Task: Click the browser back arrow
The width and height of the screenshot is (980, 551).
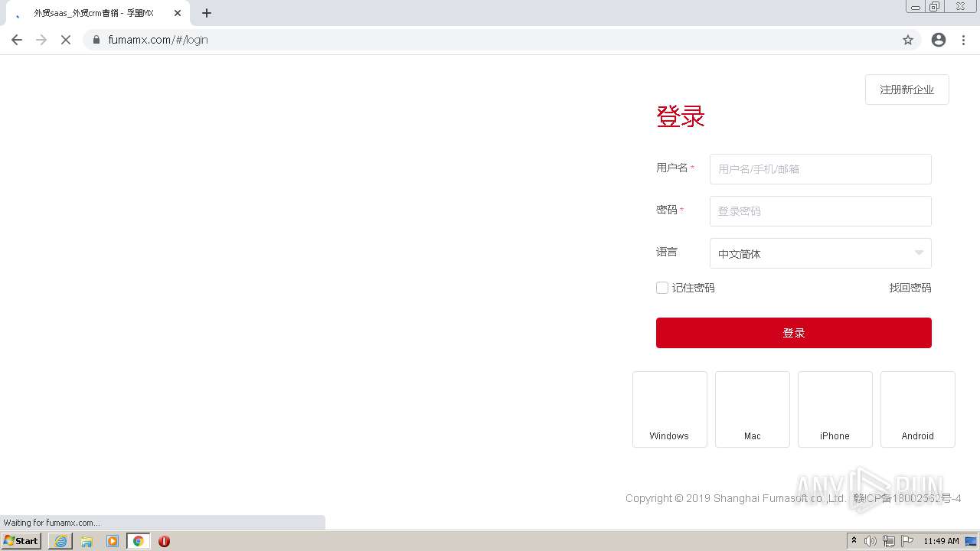Action: [17, 40]
